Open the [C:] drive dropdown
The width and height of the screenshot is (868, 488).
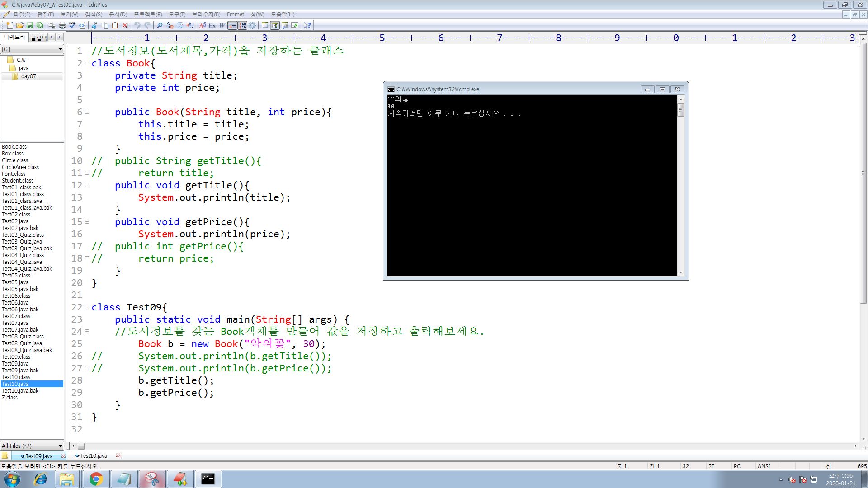coord(32,49)
